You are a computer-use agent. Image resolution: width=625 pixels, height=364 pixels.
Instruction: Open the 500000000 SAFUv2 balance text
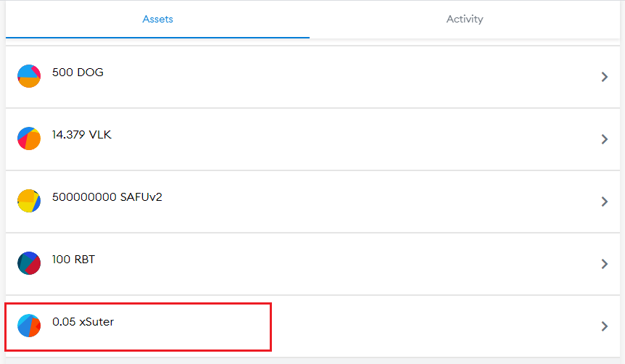[x=107, y=197]
